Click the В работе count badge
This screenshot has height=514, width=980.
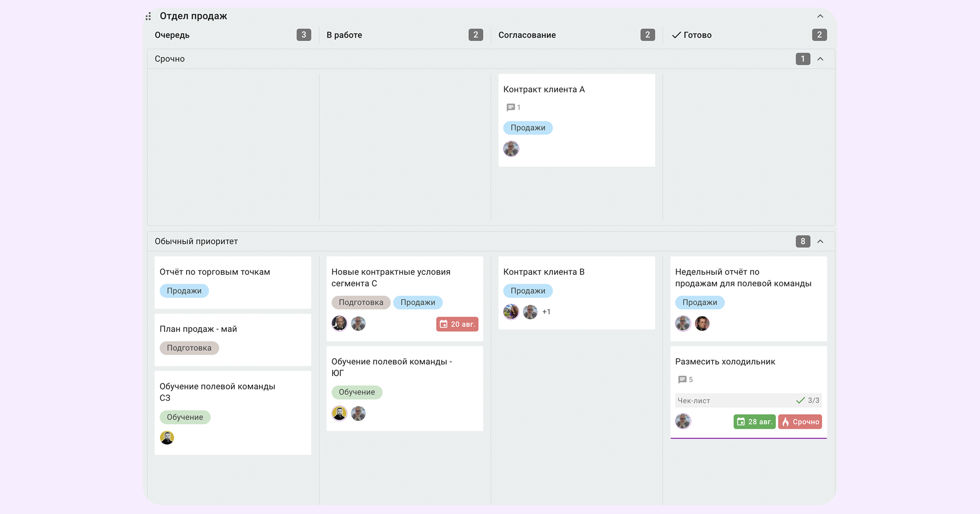476,35
